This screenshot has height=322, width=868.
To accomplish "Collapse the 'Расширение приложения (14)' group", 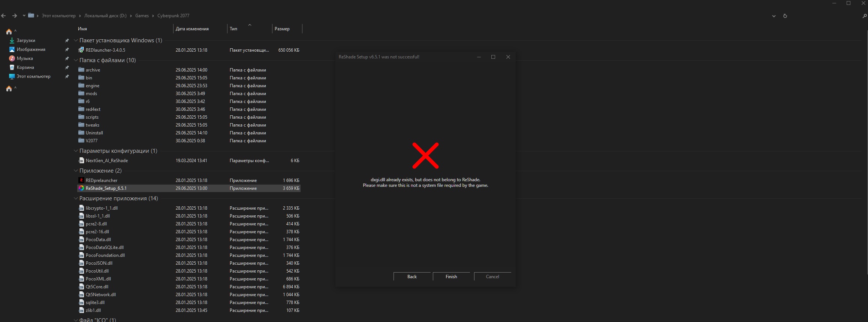I will coord(76,198).
